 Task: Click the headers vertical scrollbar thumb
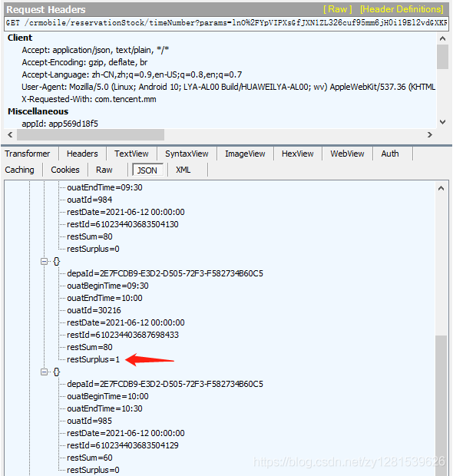[443, 57]
